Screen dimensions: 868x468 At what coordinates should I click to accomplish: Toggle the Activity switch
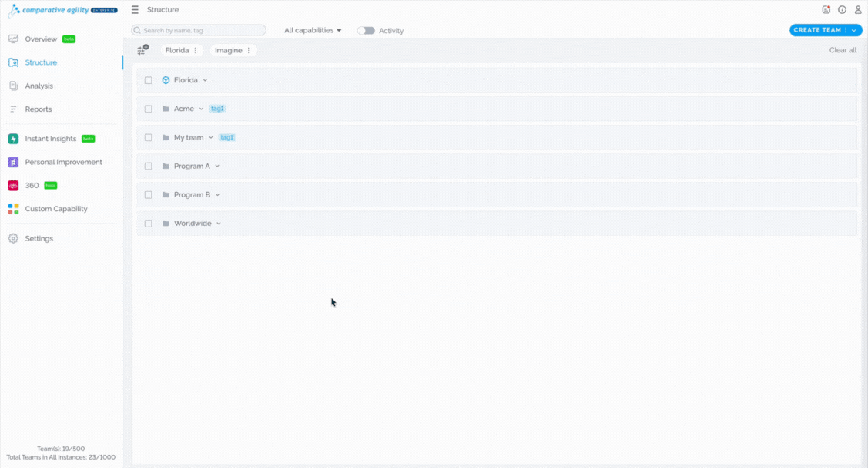click(366, 31)
